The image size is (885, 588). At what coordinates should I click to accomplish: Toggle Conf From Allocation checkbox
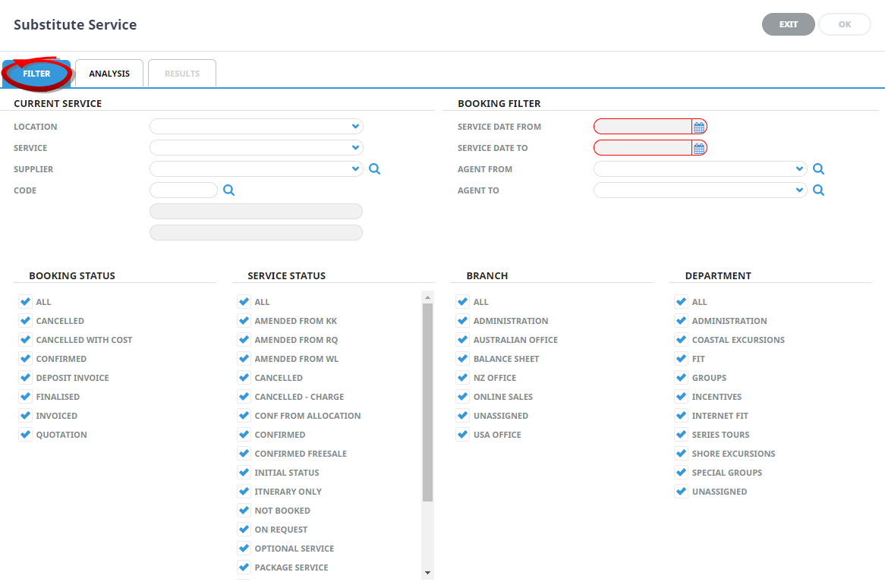click(x=244, y=415)
